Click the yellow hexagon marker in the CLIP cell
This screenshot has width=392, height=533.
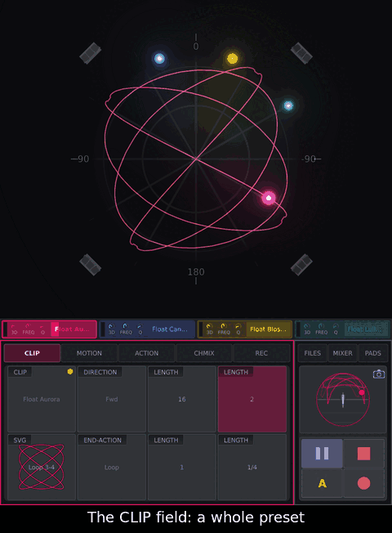[x=70, y=371]
